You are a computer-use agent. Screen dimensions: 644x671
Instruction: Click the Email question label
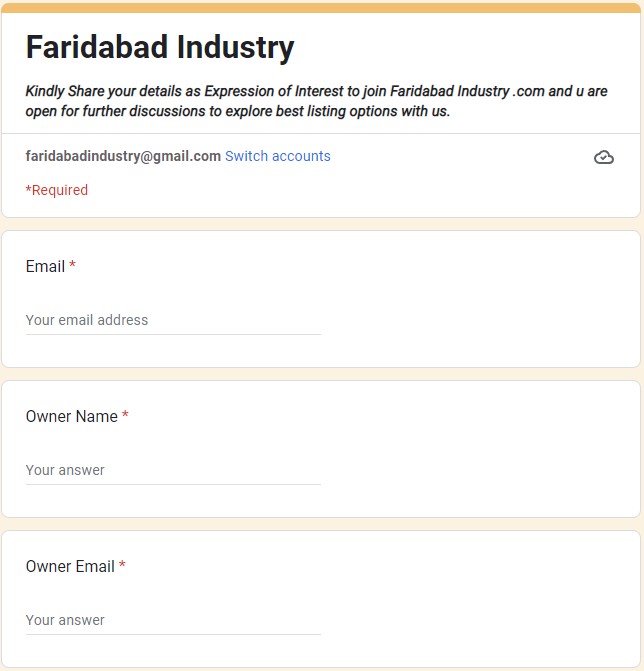point(45,266)
